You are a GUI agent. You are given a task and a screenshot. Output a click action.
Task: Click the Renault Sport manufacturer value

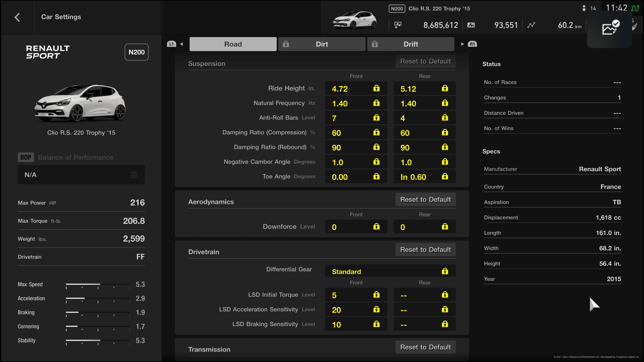click(x=600, y=169)
